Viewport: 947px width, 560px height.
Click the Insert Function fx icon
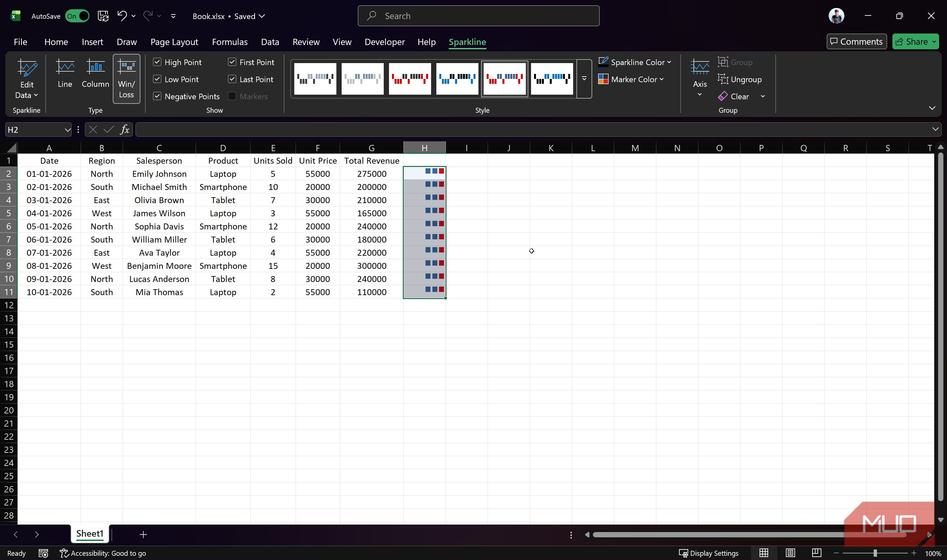[x=125, y=130]
